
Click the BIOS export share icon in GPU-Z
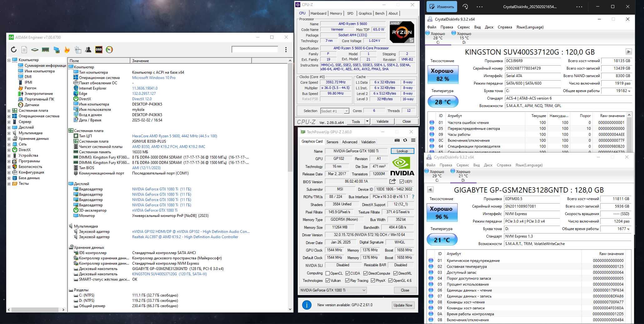(392, 181)
